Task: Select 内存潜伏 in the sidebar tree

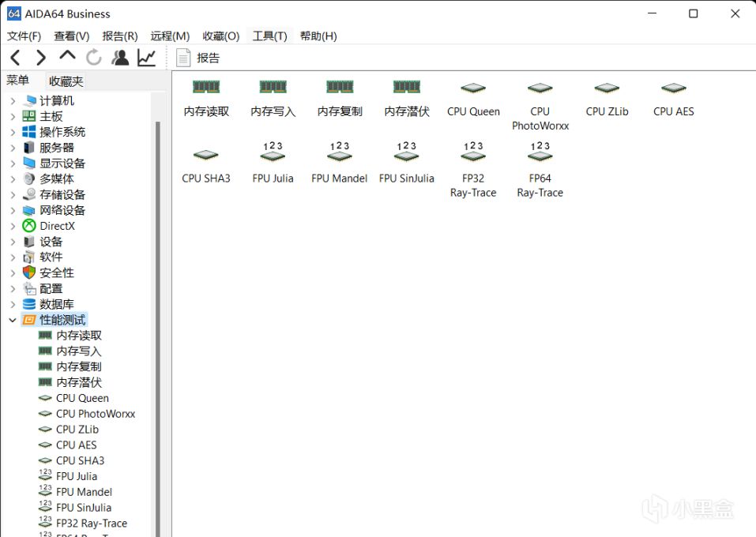Action: pos(79,382)
